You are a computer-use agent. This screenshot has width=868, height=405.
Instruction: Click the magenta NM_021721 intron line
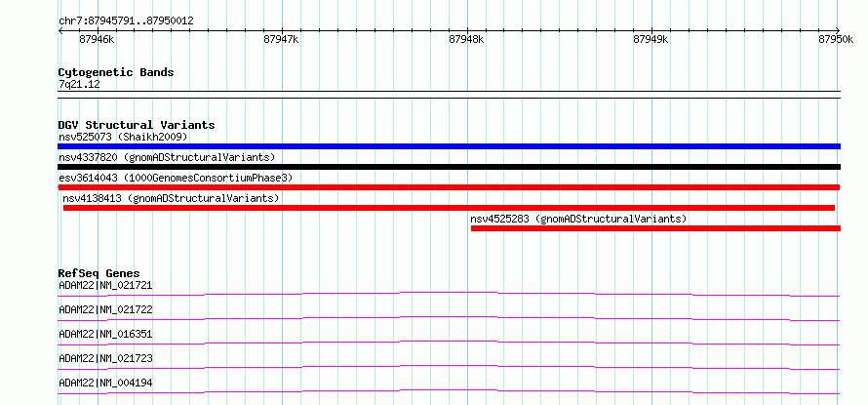(x=449, y=294)
